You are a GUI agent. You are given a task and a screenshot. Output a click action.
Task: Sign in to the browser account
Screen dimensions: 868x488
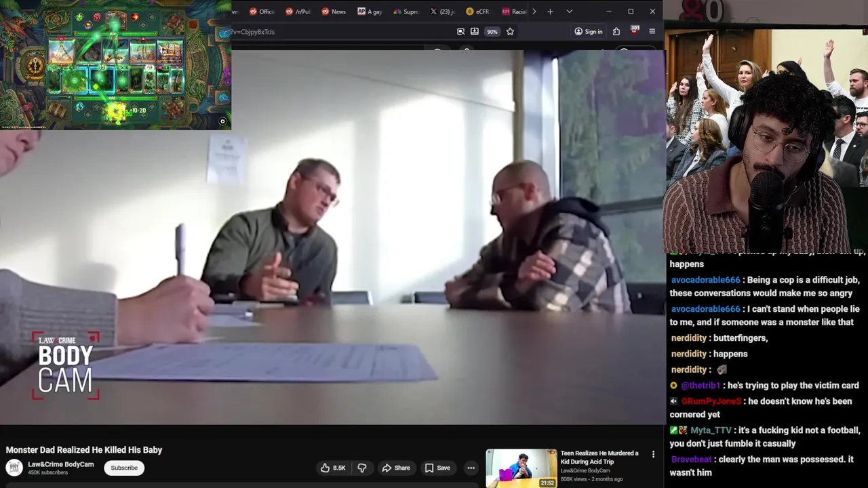click(x=588, y=31)
